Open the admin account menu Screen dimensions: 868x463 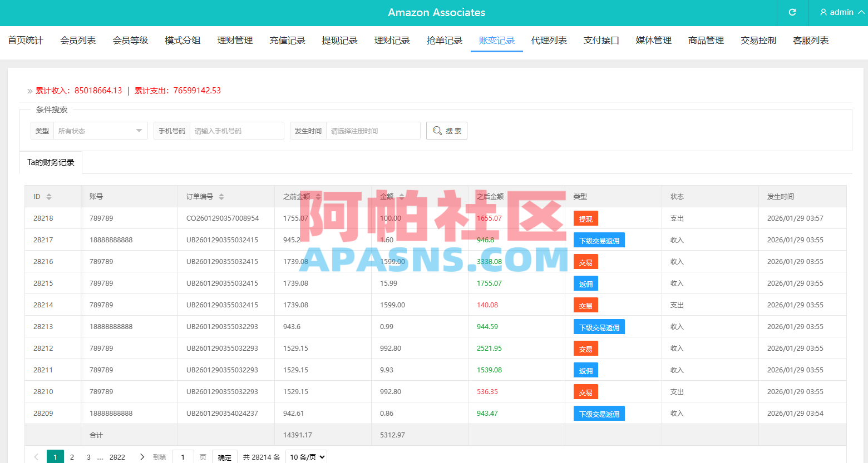842,12
